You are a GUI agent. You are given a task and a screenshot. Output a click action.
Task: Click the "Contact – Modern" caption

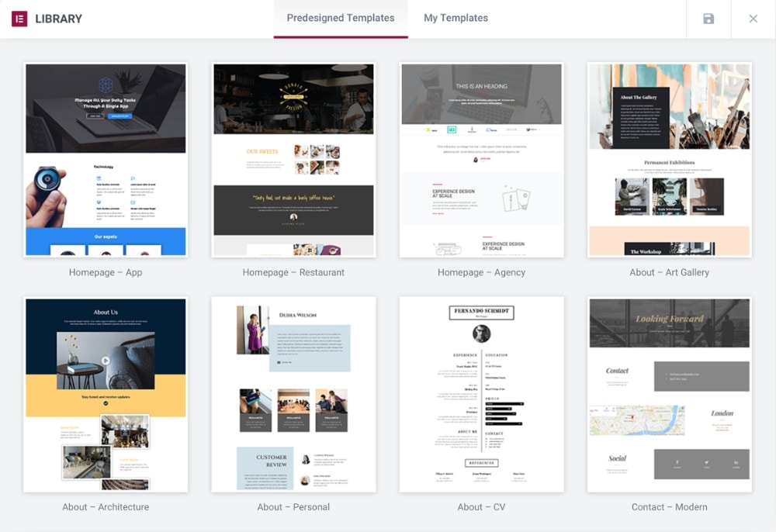(x=669, y=507)
